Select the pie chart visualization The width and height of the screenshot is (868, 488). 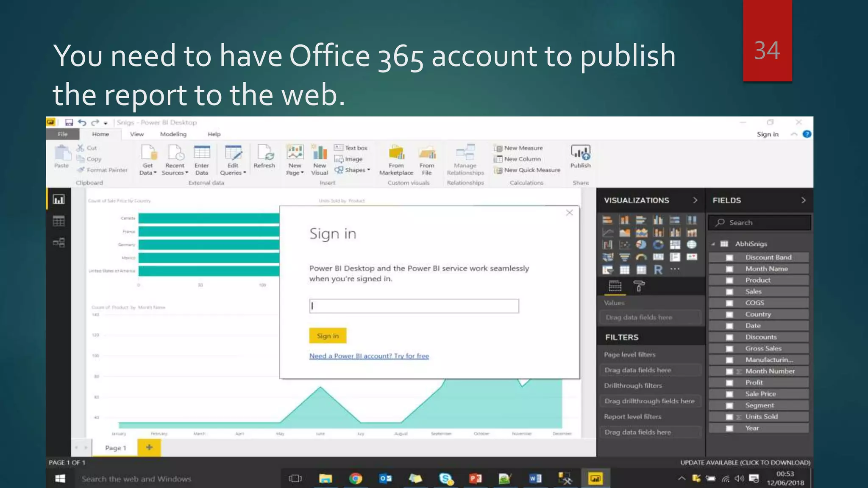coord(641,245)
